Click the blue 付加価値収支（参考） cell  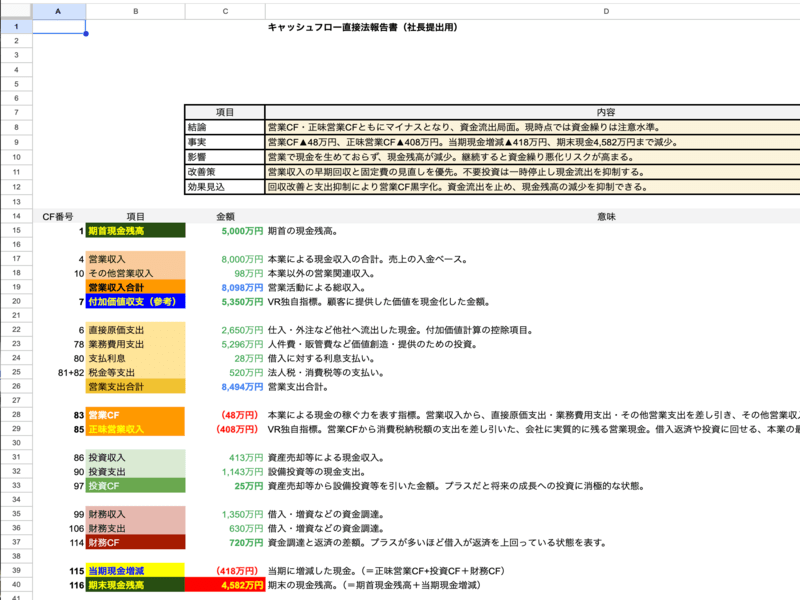[x=135, y=302]
